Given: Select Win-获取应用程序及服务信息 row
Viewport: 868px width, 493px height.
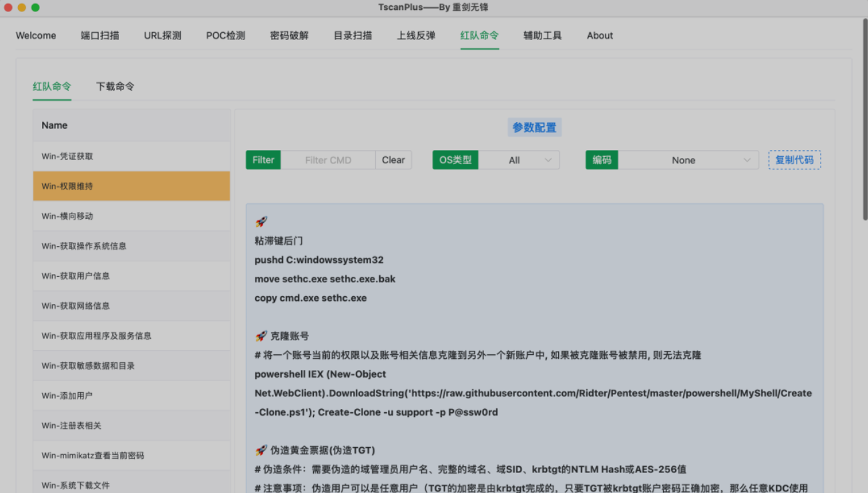Looking at the screenshot, I should point(132,336).
